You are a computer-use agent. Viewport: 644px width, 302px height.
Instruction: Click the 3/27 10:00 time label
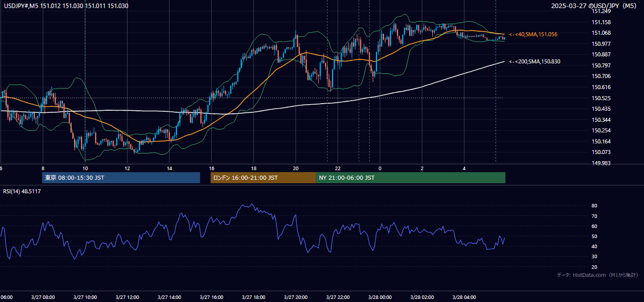[x=85, y=297]
